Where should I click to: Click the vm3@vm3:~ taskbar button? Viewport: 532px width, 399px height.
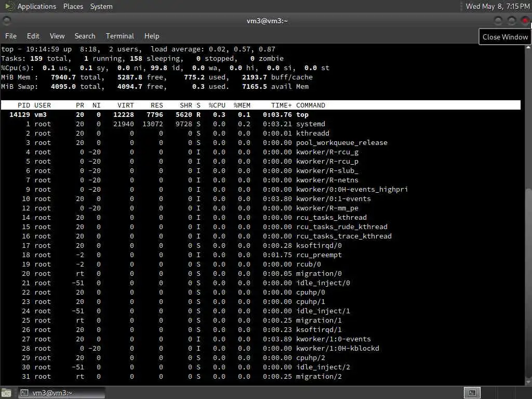(61, 393)
